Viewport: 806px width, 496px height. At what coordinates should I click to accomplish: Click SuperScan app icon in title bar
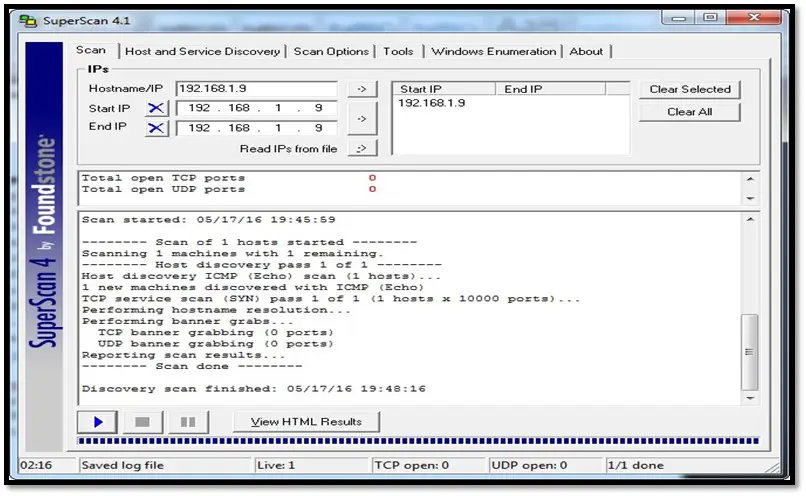(x=28, y=20)
